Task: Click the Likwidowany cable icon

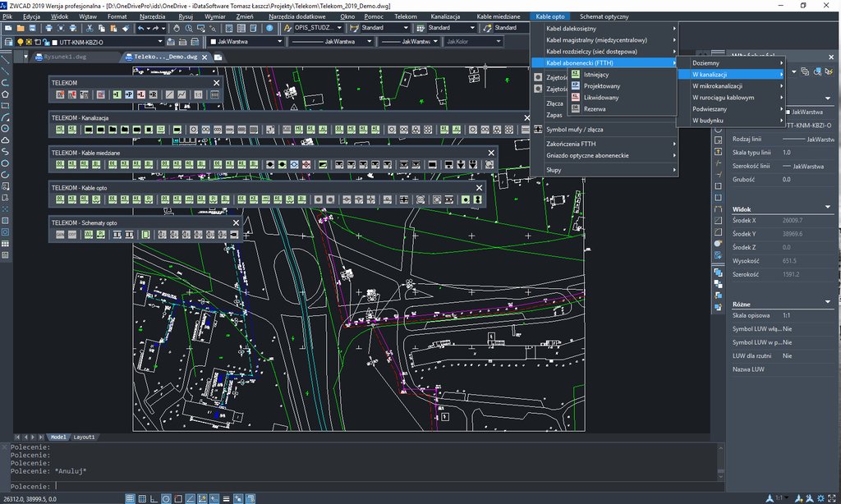Action: click(x=576, y=97)
